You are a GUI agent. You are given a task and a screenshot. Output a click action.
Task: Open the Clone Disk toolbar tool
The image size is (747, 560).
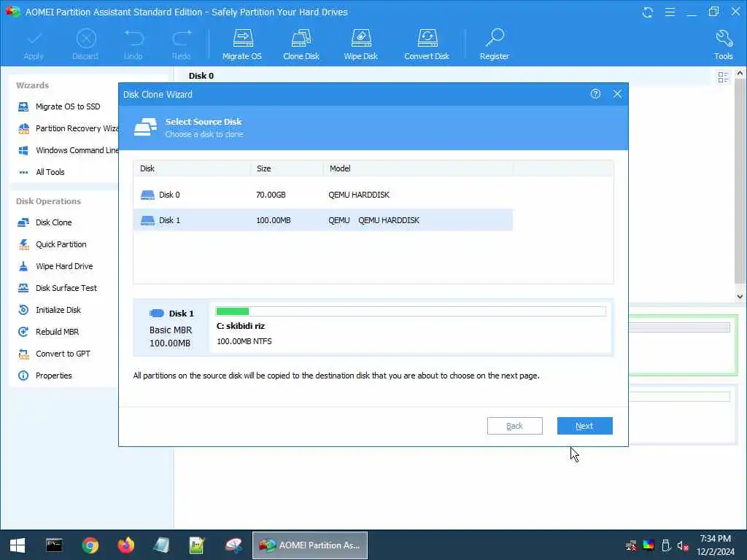[x=301, y=44]
